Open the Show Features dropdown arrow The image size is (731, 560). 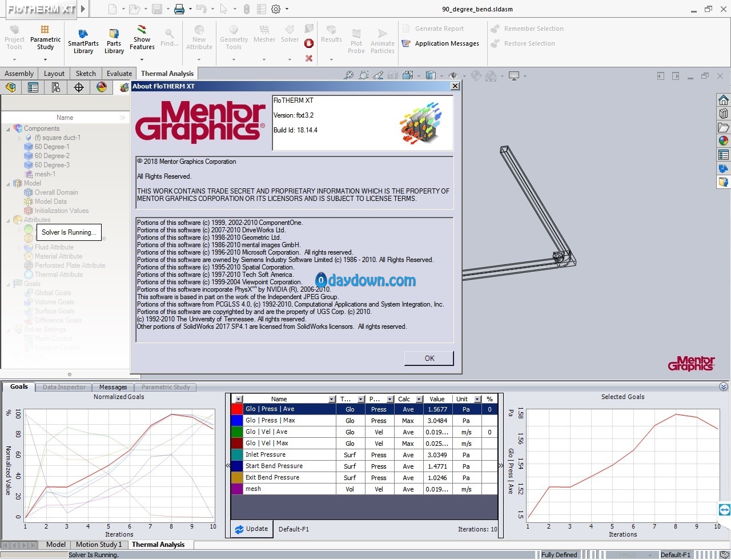tap(142, 59)
